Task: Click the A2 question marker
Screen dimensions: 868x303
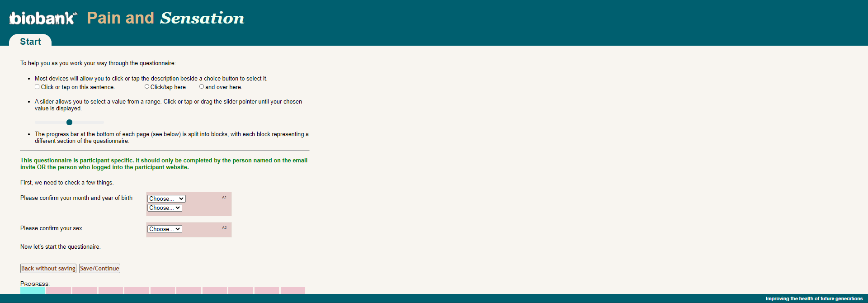Action: point(224,227)
